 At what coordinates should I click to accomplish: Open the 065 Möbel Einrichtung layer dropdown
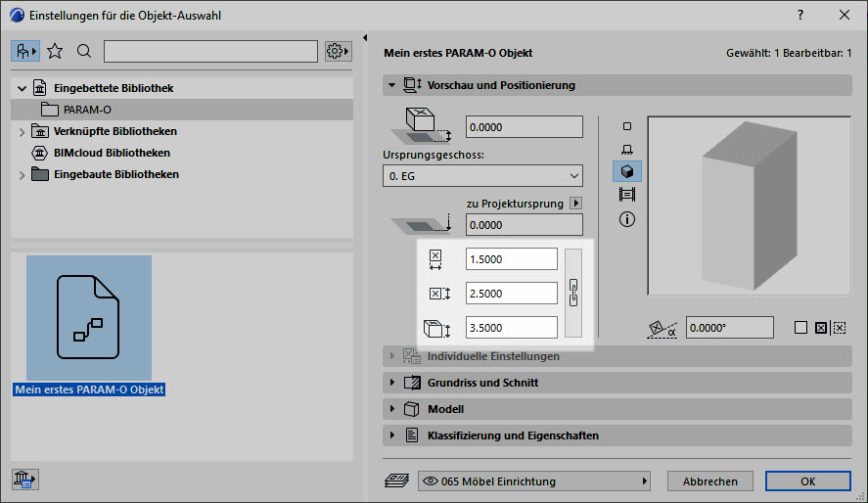(x=534, y=481)
